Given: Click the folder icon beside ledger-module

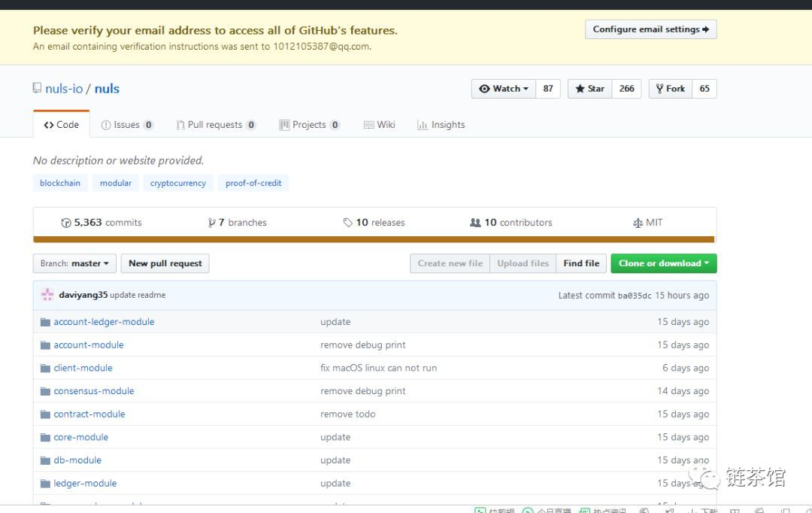Looking at the screenshot, I should coord(46,484).
